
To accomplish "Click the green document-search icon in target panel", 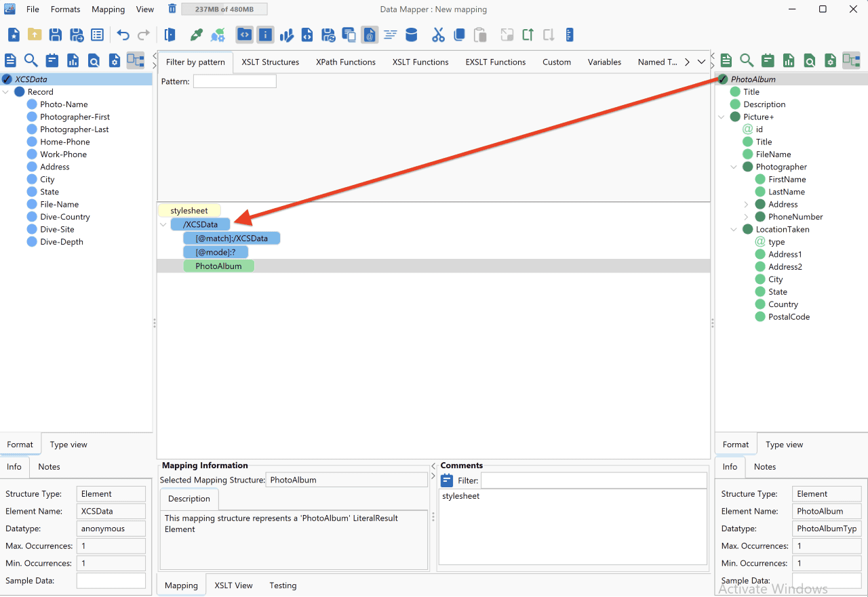I will (x=810, y=60).
